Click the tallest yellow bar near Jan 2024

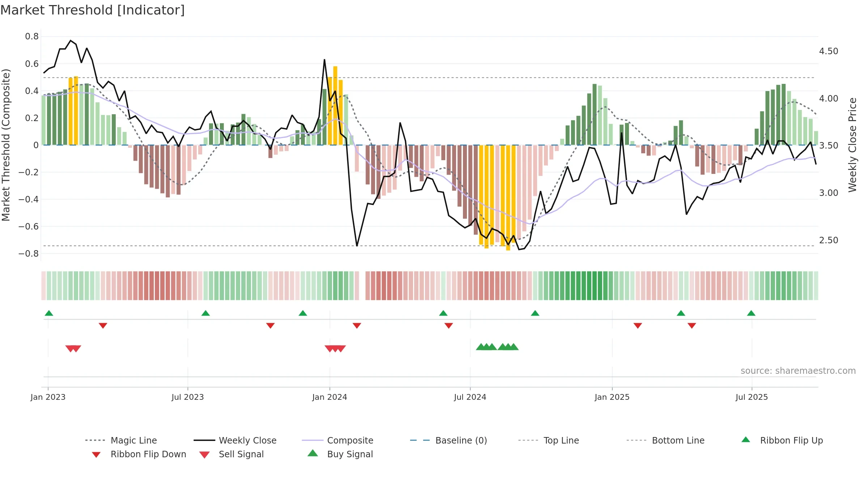(x=335, y=106)
